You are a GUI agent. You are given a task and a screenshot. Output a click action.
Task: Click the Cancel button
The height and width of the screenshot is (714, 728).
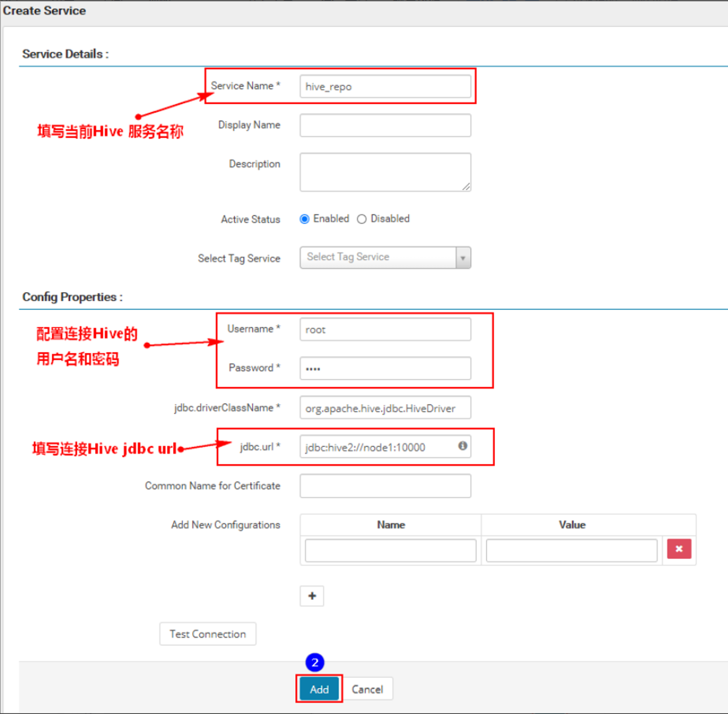pos(367,689)
